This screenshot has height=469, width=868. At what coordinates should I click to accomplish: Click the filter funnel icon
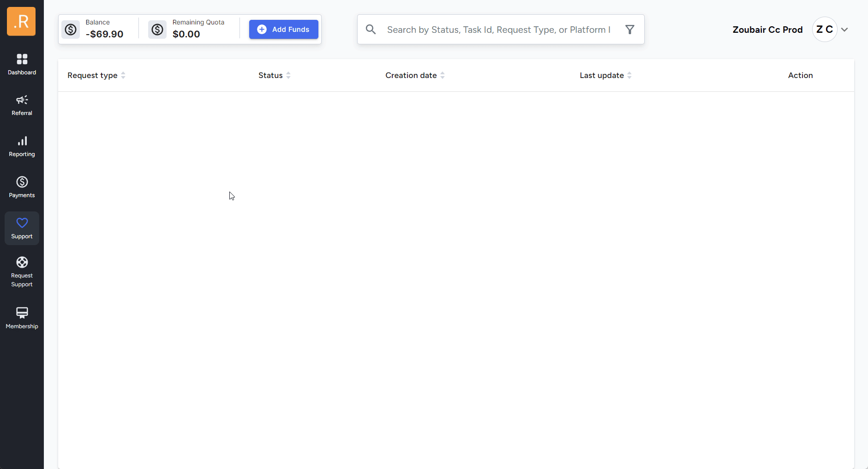pos(629,30)
